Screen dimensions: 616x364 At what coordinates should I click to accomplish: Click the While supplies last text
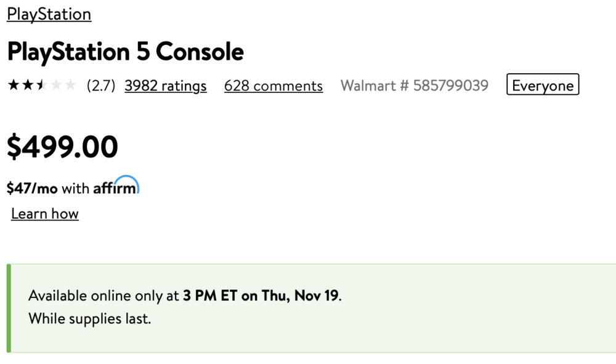coord(89,319)
